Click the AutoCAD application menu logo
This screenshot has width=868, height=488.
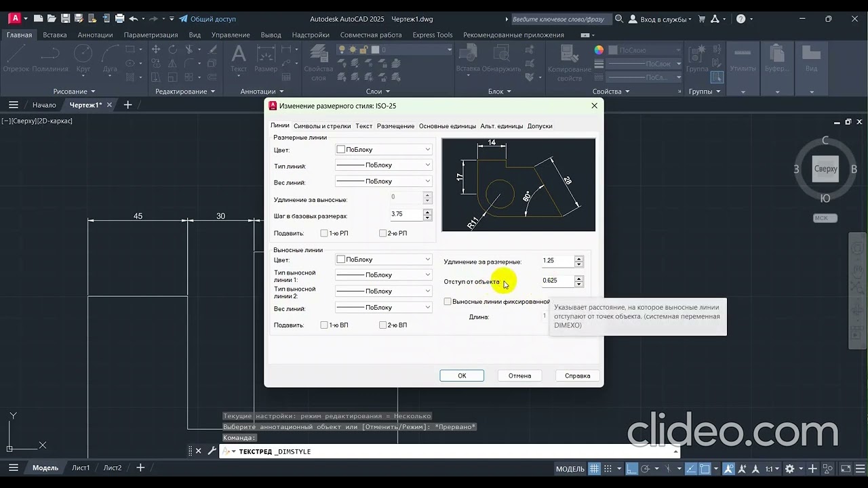coord(14,18)
